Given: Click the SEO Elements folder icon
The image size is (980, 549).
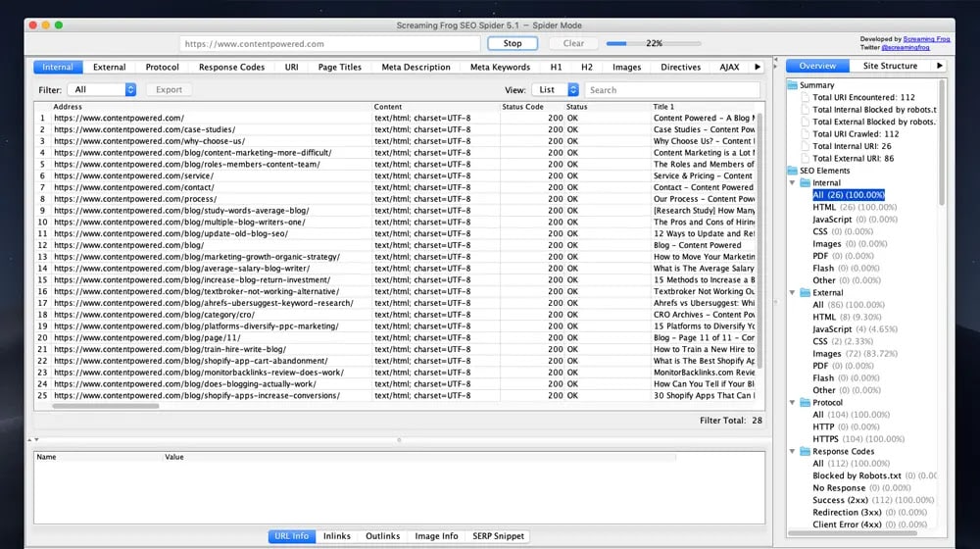Looking at the screenshot, I should 793,171.
